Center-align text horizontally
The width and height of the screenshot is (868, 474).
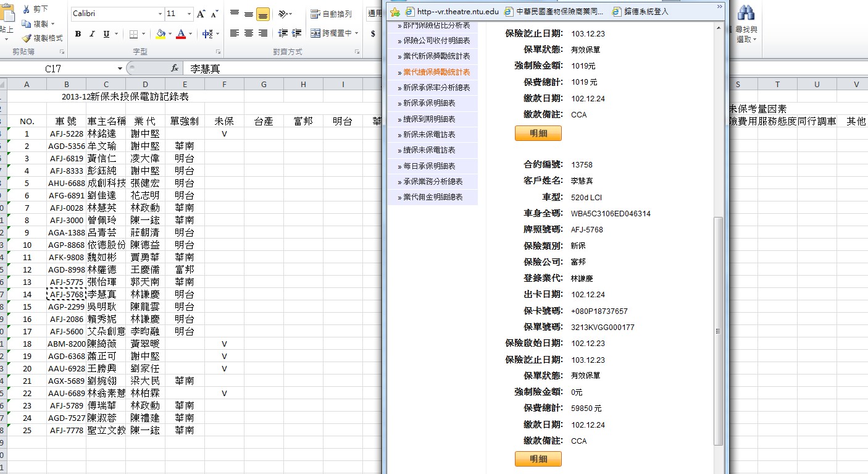pyautogui.click(x=249, y=33)
